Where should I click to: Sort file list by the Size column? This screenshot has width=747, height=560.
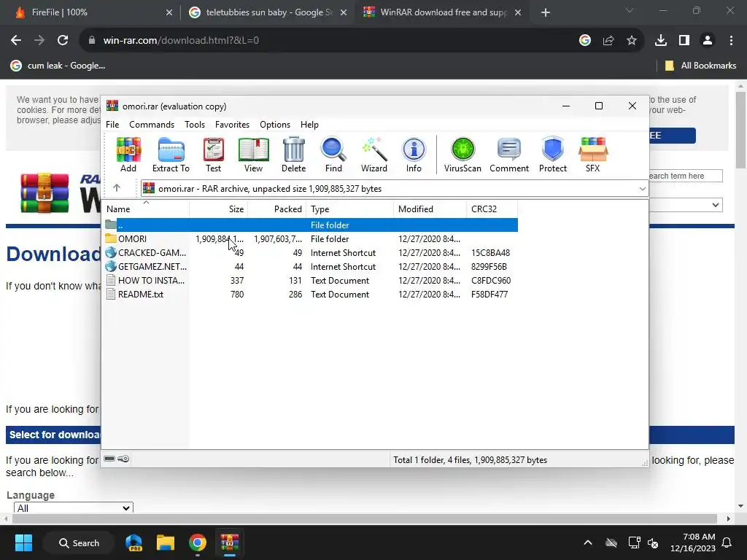point(218,209)
